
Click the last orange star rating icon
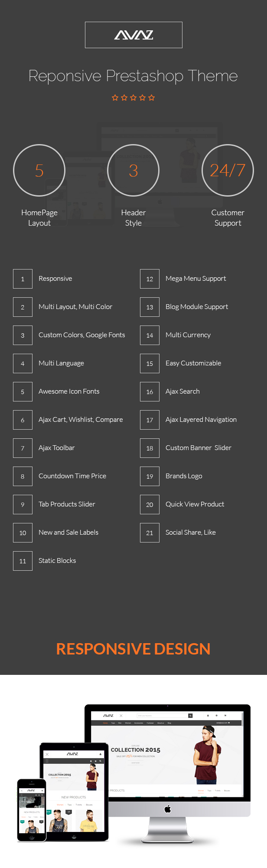pos(151,98)
